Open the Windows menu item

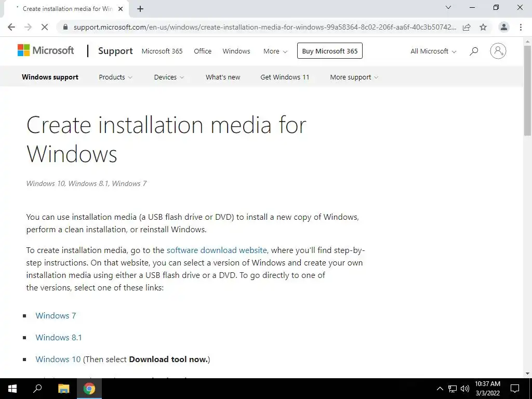(236, 51)
